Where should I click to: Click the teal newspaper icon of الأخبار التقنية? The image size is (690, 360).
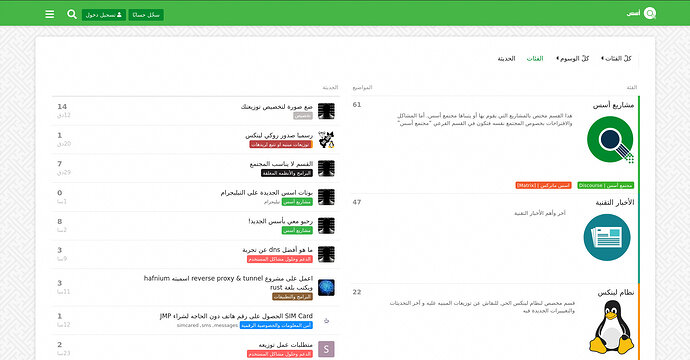point(607,237)
